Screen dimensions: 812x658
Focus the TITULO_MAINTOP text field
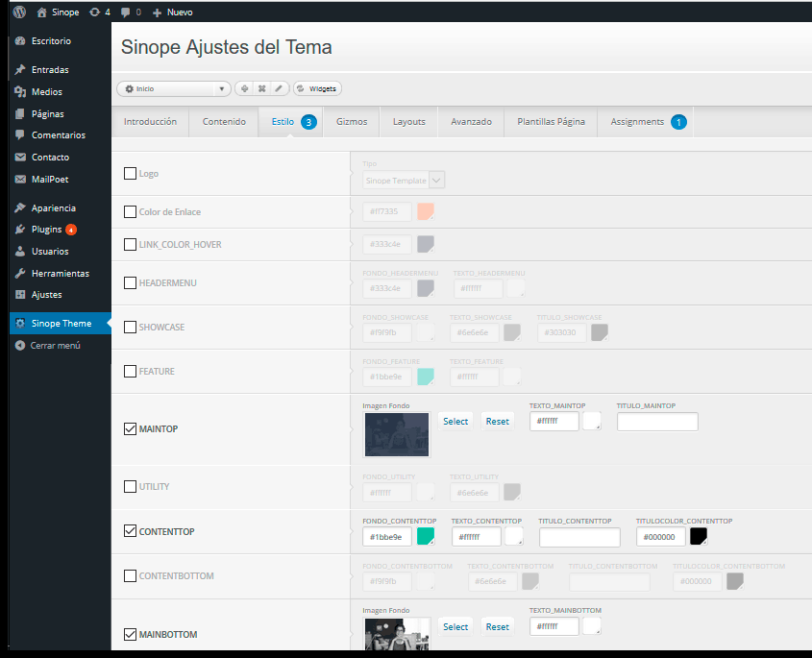click(657, 422)
